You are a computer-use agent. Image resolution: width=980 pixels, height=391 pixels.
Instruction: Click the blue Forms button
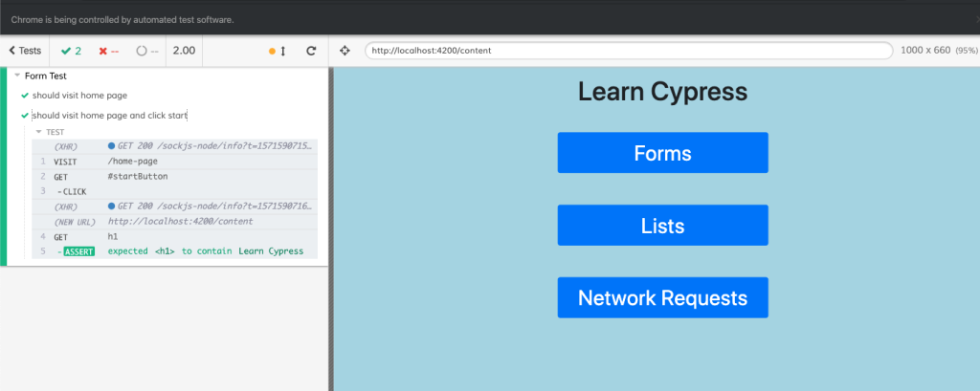662,153
